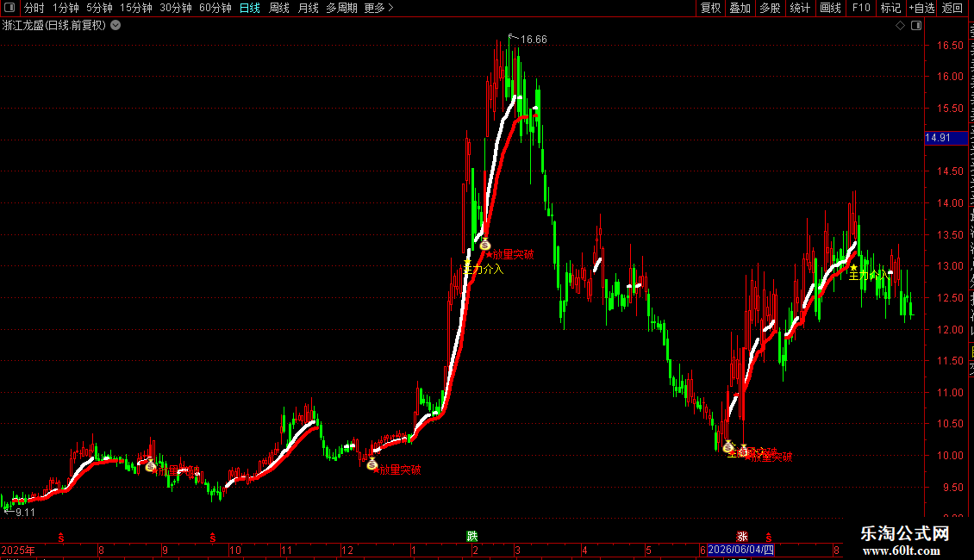Viewport: 974px width, 560px height.
Task: Click the 2026/06/04 date label on the timeline
Action: [x=741, y=550]
